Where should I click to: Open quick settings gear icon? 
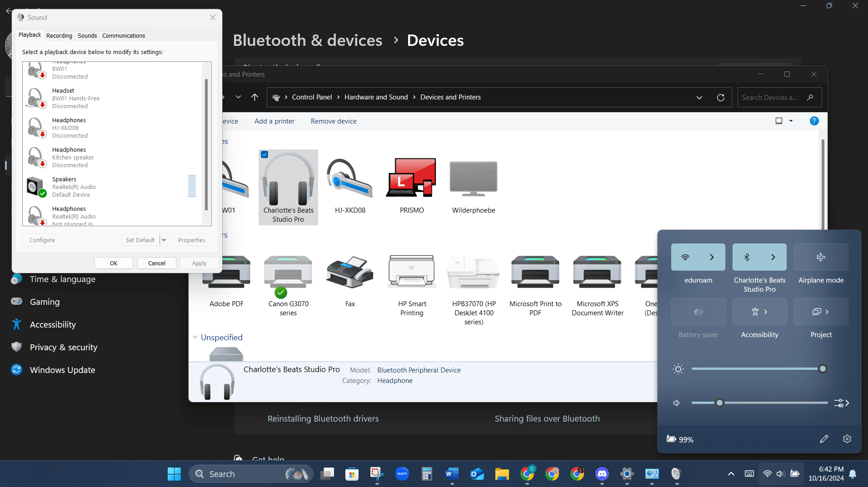tap(847, 439)
